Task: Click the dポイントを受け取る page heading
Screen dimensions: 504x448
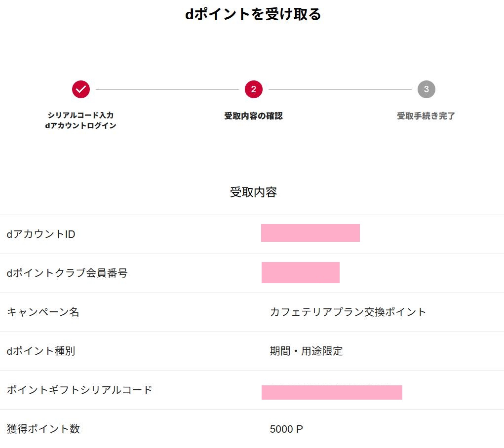Action: 253,14
